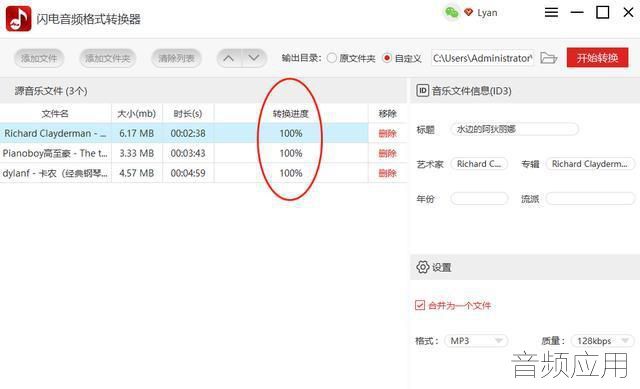Select the dylanf - 卡农 file name
This screenshot has height=389, width=640.
pos(55,173)
